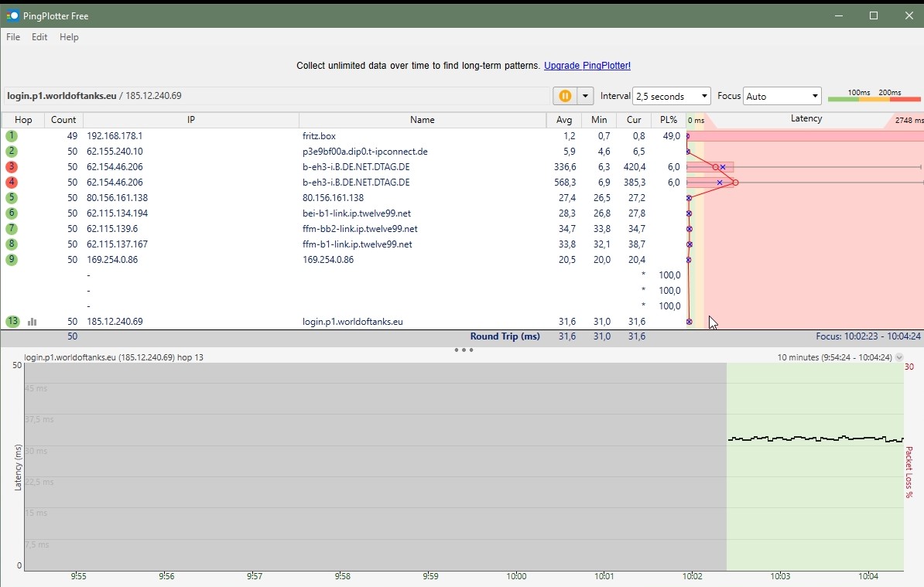Follow the Upgrade PingPlotter link
The width and height of the screenshot is (924, 587).
tap(587, 66)
